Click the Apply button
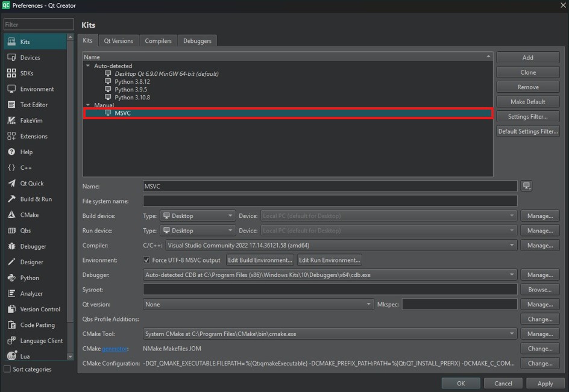The width and height of the screenshot is (569, 392). tap(545, 384)
